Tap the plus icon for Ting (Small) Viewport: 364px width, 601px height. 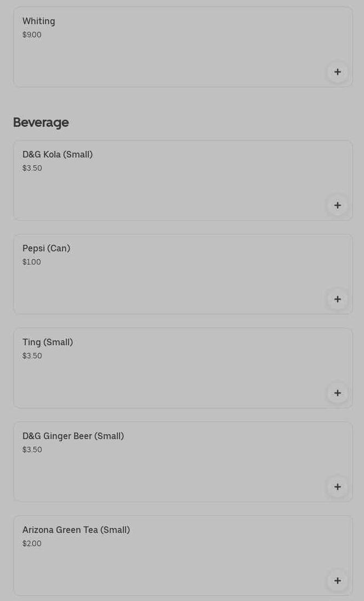(337, 393)
